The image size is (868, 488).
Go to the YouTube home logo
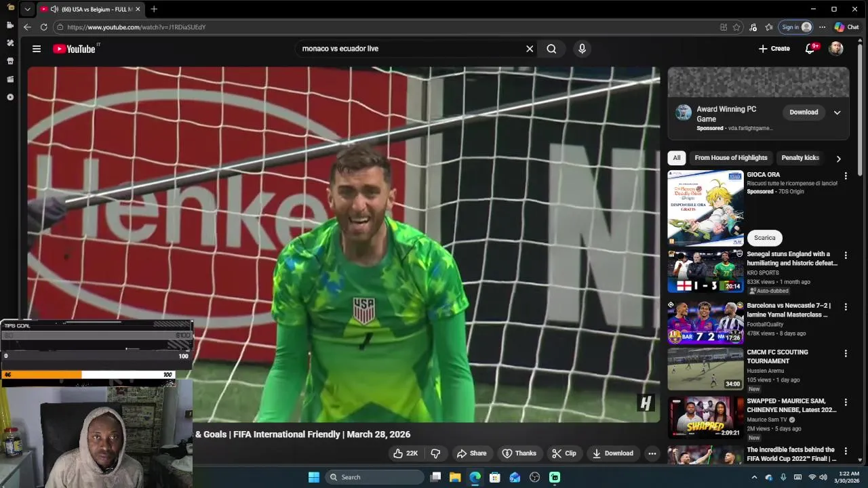point(74,49)
